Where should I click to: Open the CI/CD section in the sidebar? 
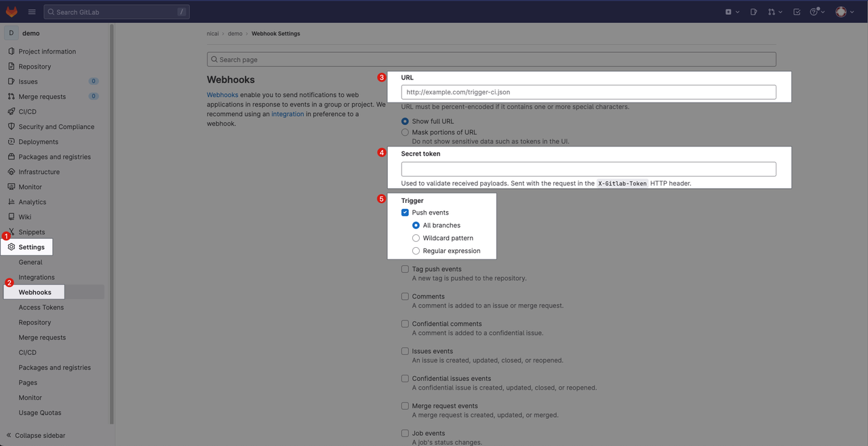29,111
